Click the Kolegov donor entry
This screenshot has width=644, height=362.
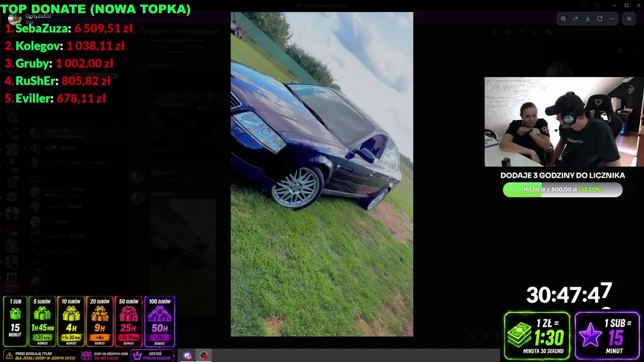[x=65, y=46]
